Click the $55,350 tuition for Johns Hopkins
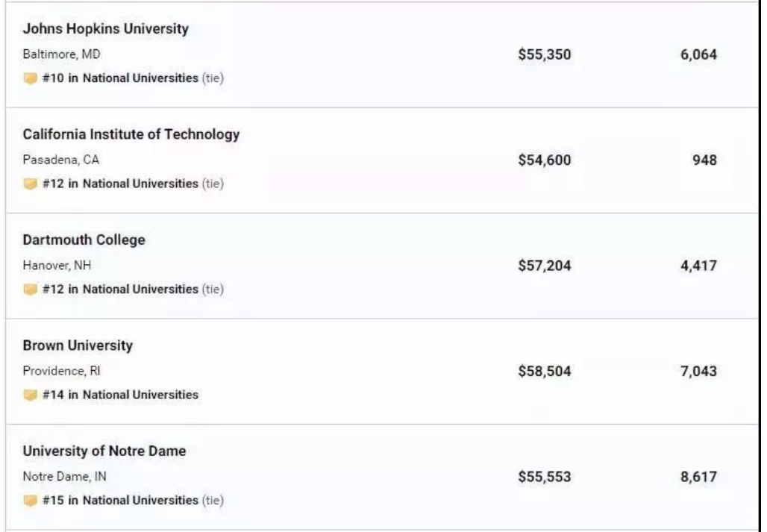 click(545, 54)
